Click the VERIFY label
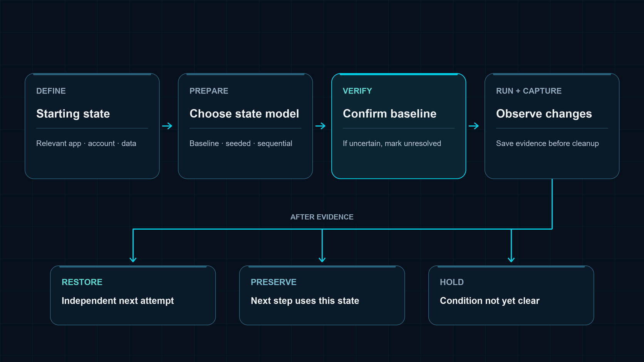The image size is (644, 362). tap(357, 91)
